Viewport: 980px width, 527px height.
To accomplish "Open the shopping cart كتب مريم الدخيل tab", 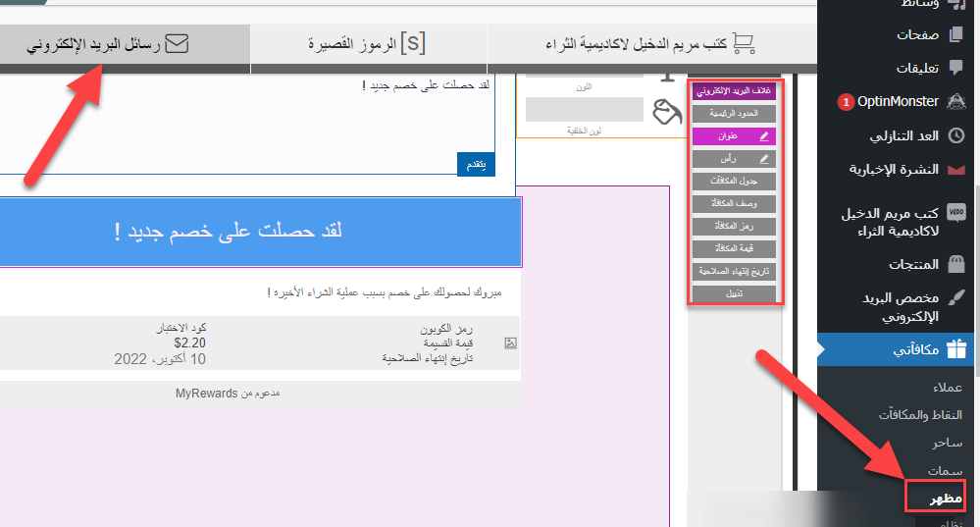I will coord(650,44).
